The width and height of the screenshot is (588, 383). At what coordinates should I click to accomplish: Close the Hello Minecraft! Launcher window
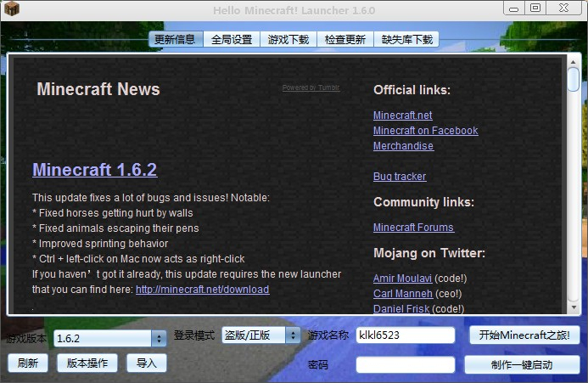click(x=563, y=8)
